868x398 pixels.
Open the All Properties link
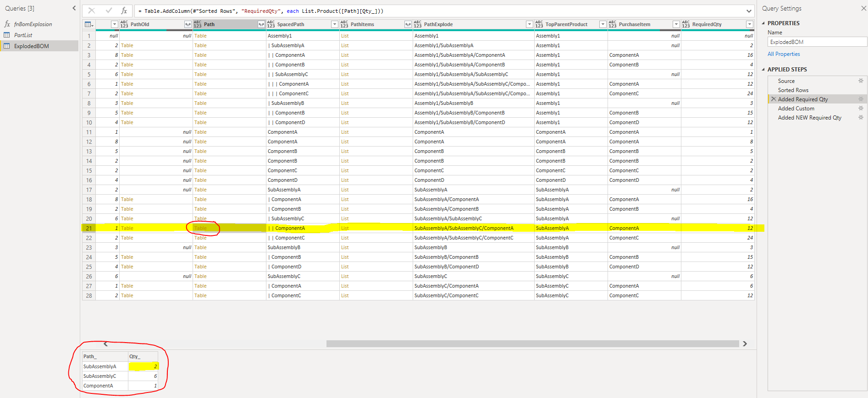click(784, 54)
